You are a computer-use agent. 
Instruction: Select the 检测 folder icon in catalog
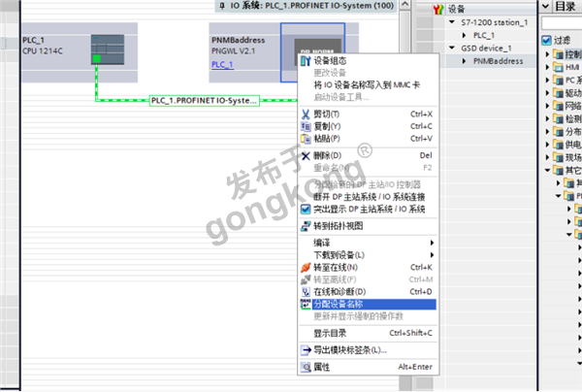(558, 118)
